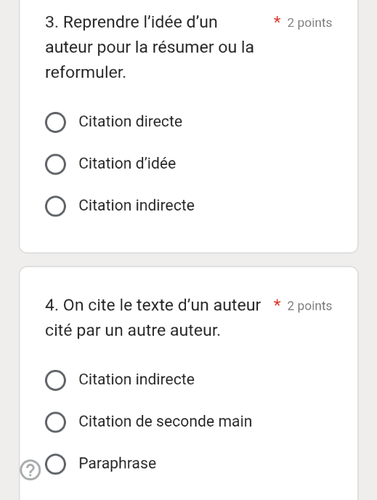The image size is (377, 500).
Task: Click question 3's 'Citation indirecte' label text
Action: click(x=136, y=205)
